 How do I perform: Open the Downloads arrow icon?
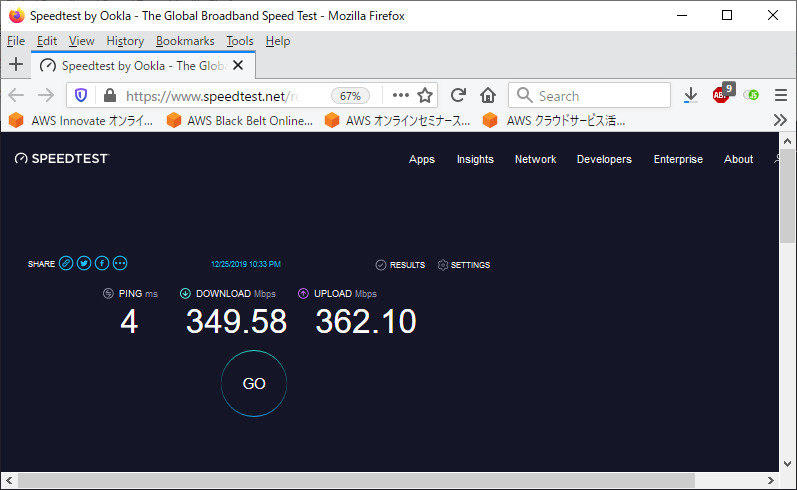(690, 95)
